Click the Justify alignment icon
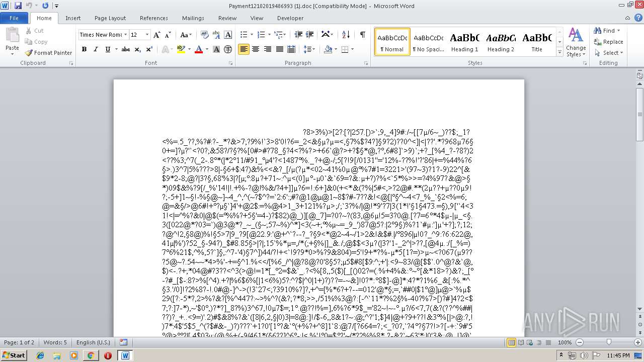 [x=279, y=49]
